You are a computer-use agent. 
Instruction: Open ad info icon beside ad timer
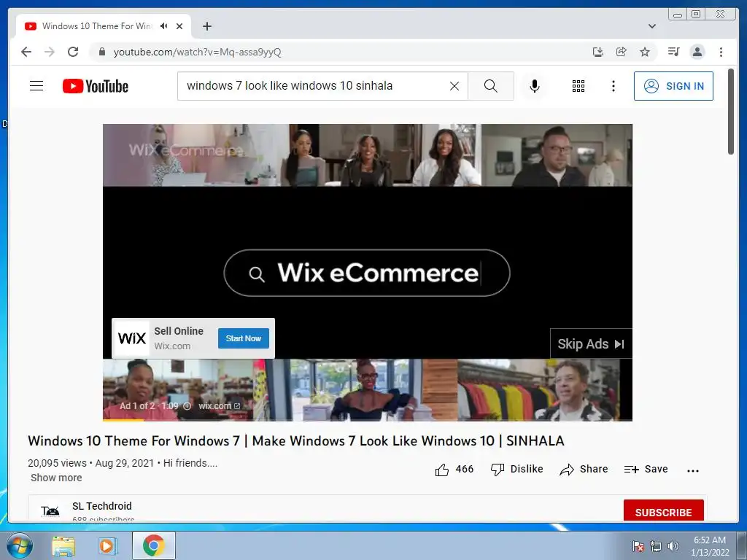(x=187, y=406)
